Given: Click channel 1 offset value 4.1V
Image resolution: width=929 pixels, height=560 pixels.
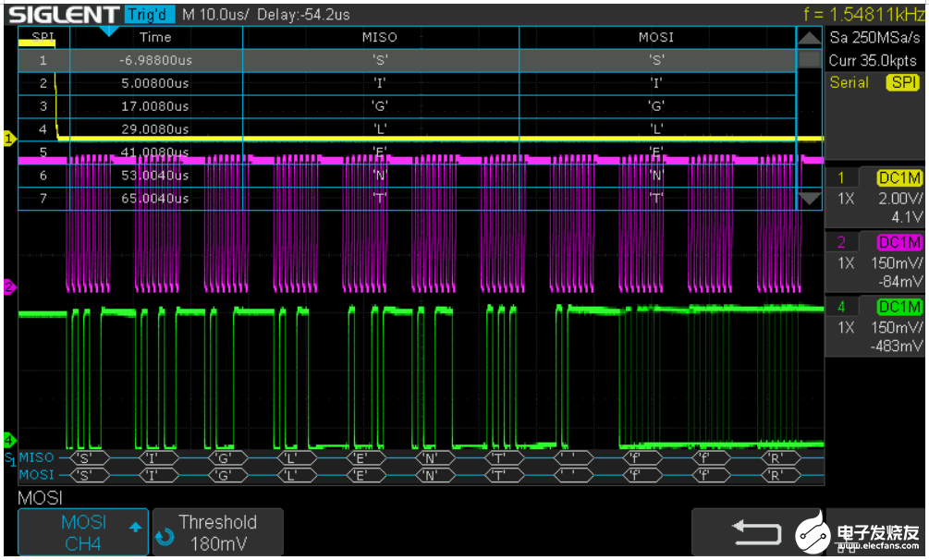Looking at the screenshot, I should (x=907, y=217).
